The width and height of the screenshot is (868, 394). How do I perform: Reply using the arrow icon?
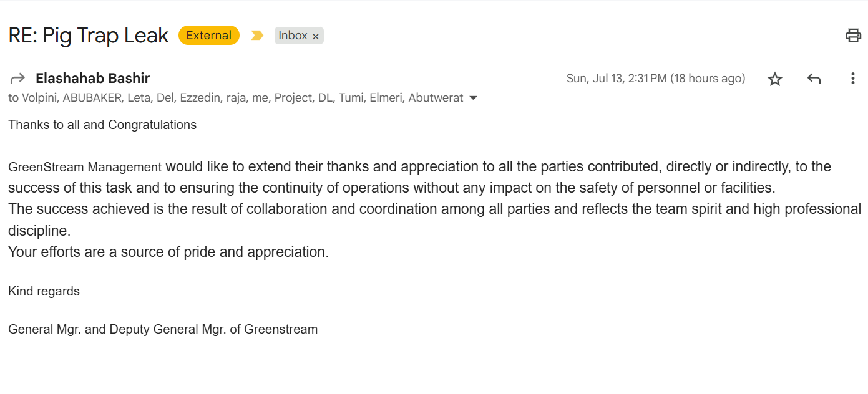pos(814,79)
